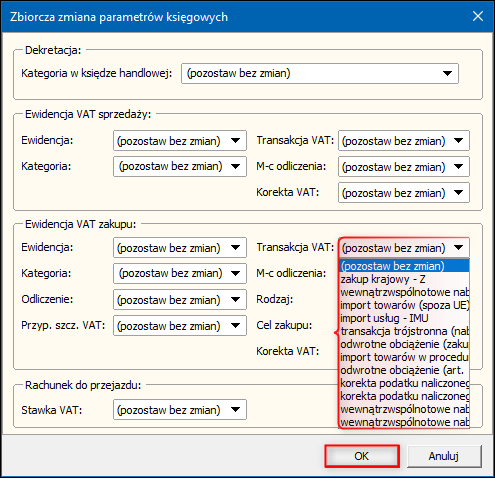This screenshot has width=495, height=478.
Task: Select 'import towarów (spoza UE)' entry
Action: pos(404,305)
